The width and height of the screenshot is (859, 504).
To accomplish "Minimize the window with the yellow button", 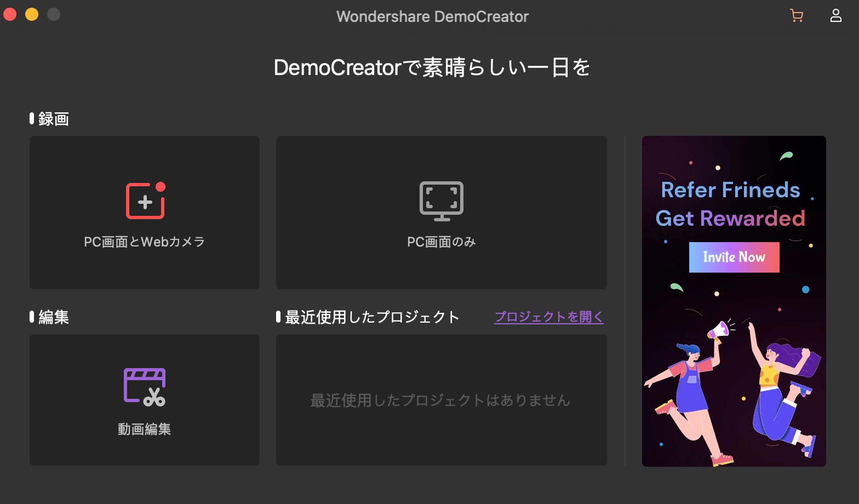I will 32,14.
